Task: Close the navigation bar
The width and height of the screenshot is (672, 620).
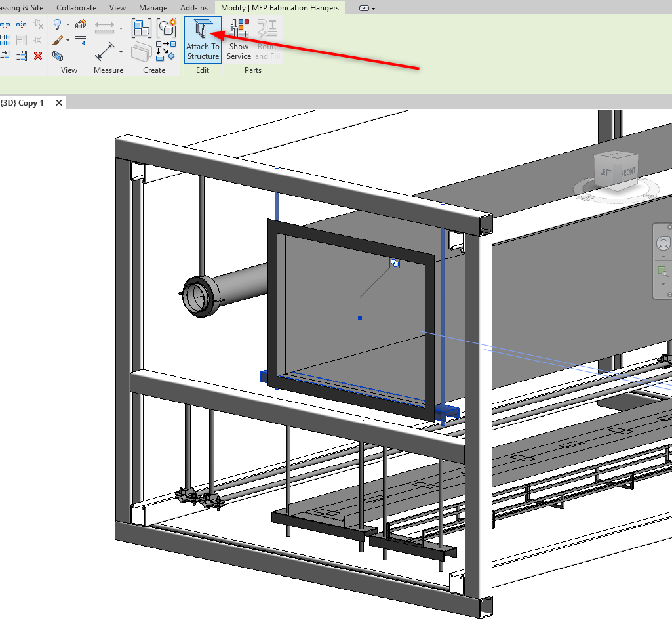Action: (x=669, y=227)
